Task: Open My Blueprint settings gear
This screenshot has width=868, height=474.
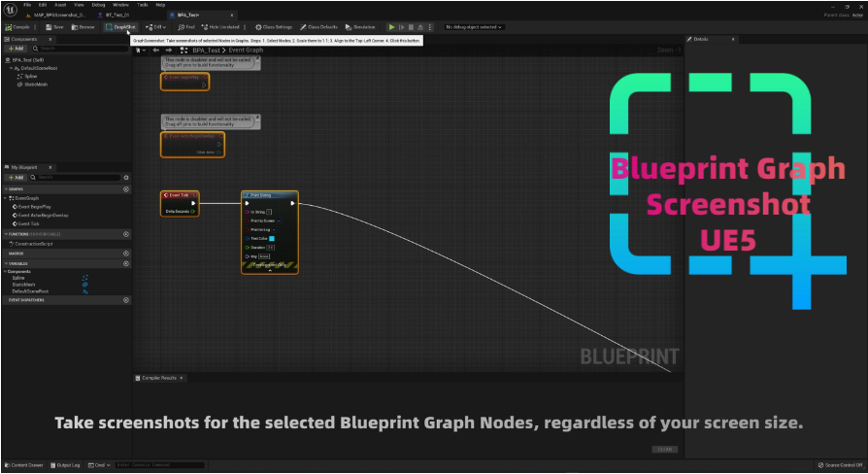Action: point(126,178)
